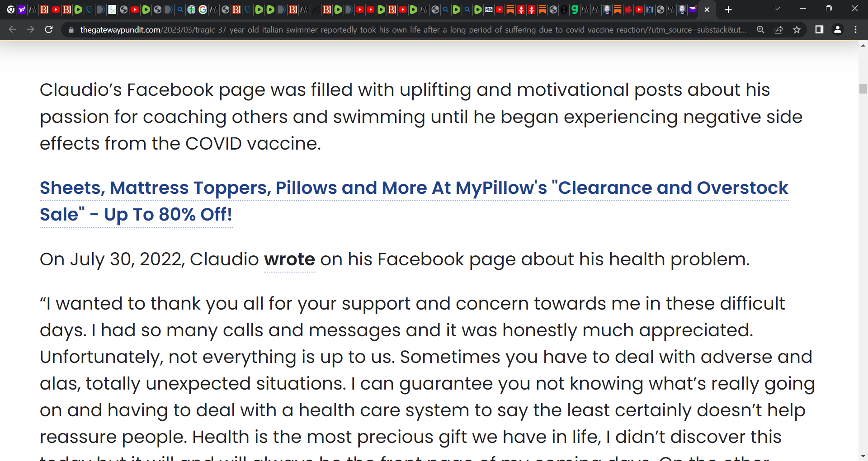The image size is (868, 461).
Task: Open the Chrome profile avatar
Action: 837,30
